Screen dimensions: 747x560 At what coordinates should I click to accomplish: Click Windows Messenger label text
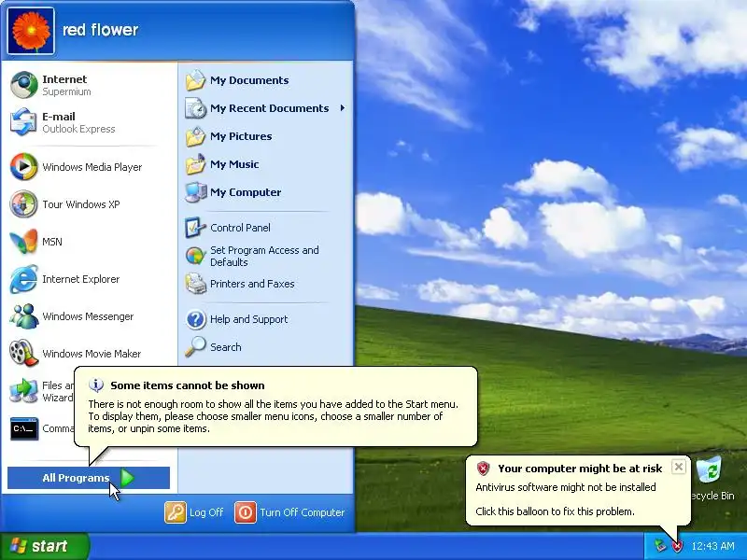88,316
